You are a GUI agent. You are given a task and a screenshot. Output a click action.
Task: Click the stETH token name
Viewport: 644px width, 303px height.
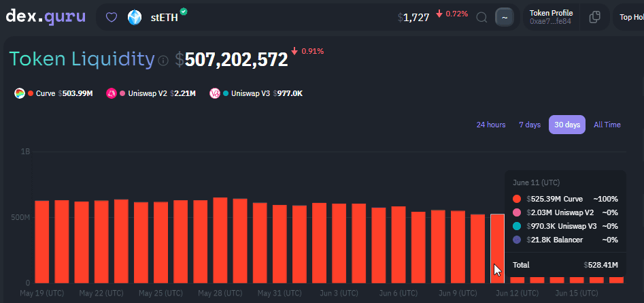click(164, 18)
